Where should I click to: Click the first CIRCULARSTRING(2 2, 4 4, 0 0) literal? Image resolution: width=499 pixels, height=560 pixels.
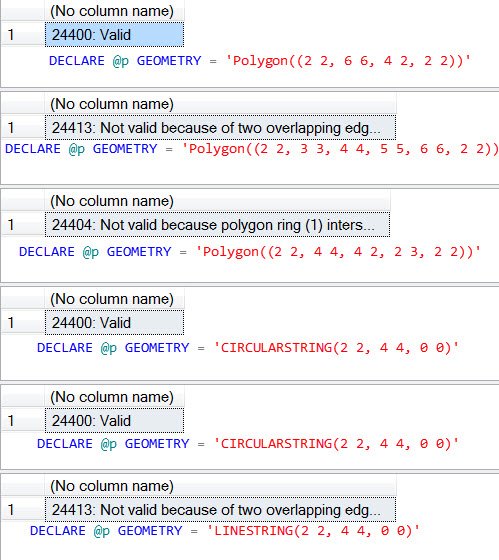pos(336,348)
